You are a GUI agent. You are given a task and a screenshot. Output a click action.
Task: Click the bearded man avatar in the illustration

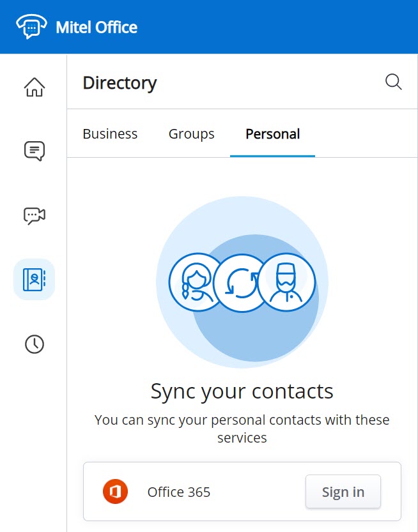point(286,282)
